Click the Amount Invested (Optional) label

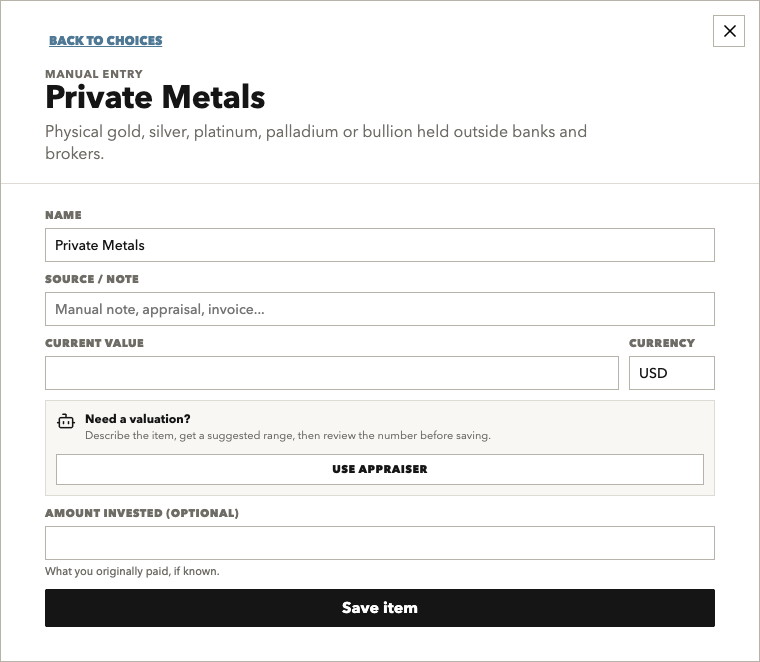click(142, 513)
